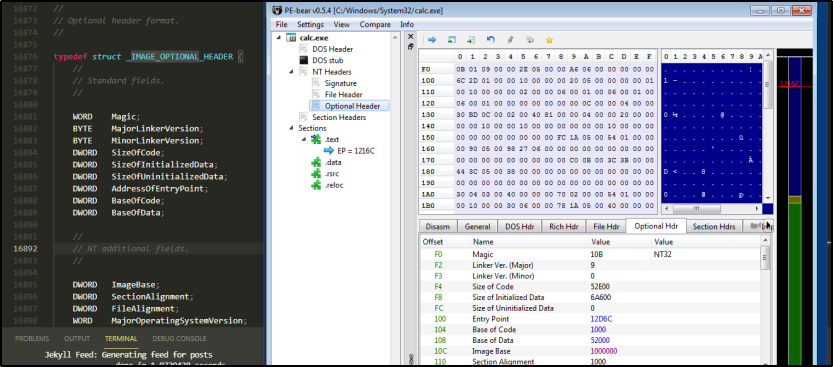Select the EP = 1216C tree entry

tap(356, 151)
